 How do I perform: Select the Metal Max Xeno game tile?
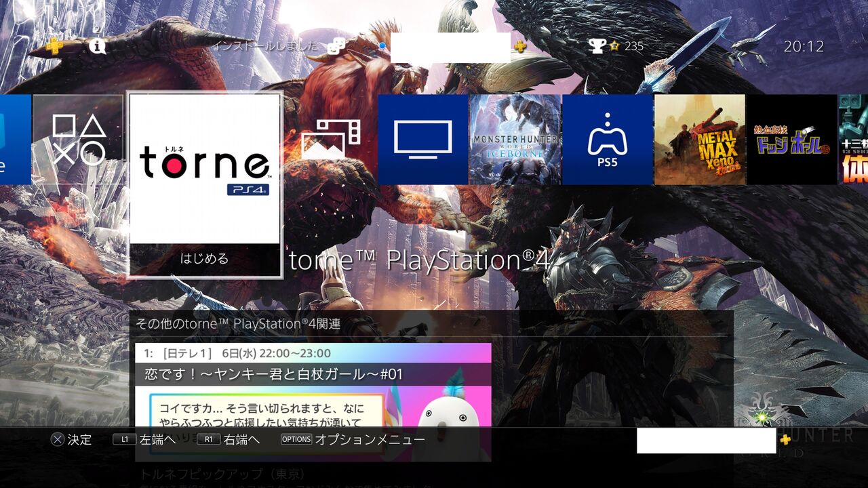pos(698,139)
